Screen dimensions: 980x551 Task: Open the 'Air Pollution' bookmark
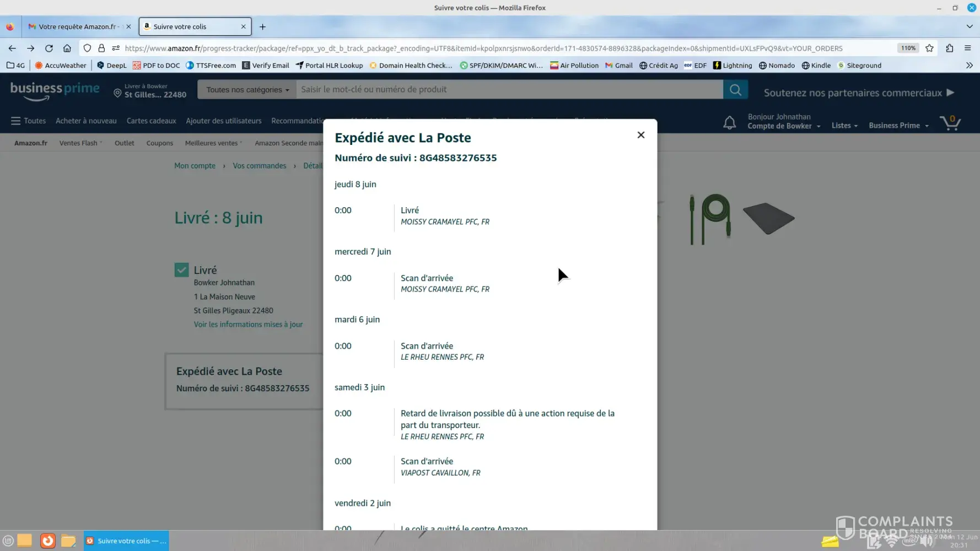pos(574,66)
